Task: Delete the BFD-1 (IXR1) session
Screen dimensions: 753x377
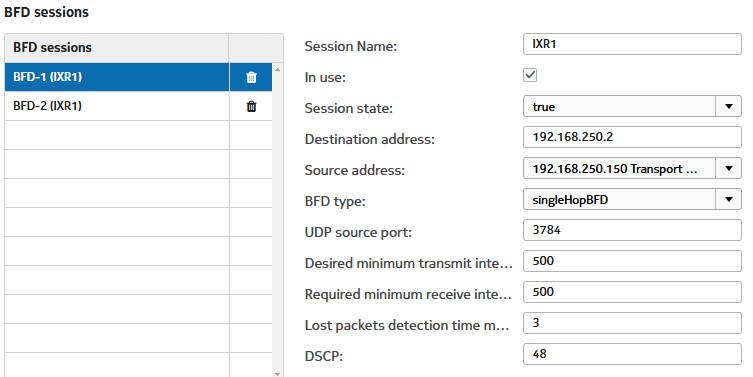Action: (251, 77)
